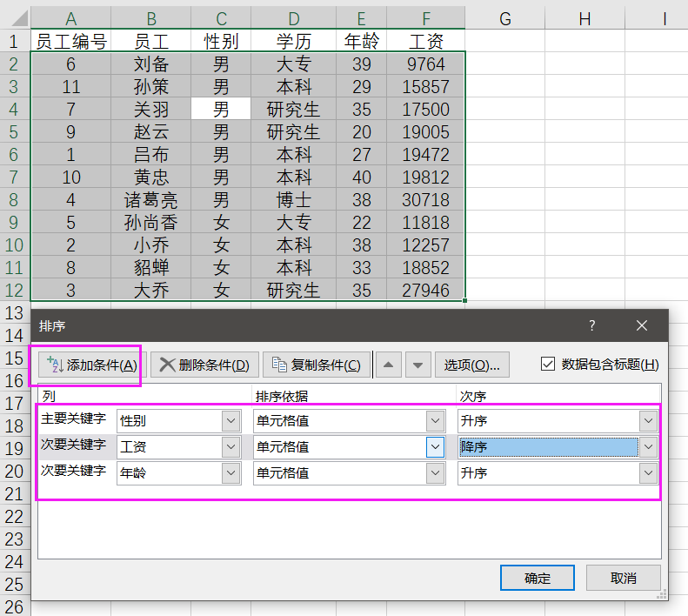Open the 降序 order dropdown in 工资 row
Screen dimensions: 688x616
pos(648,447)
